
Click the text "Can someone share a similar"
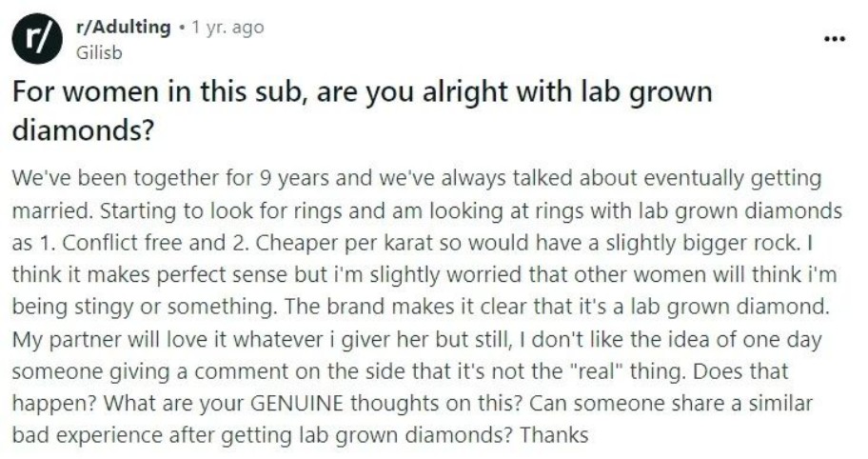coord(671,403)
